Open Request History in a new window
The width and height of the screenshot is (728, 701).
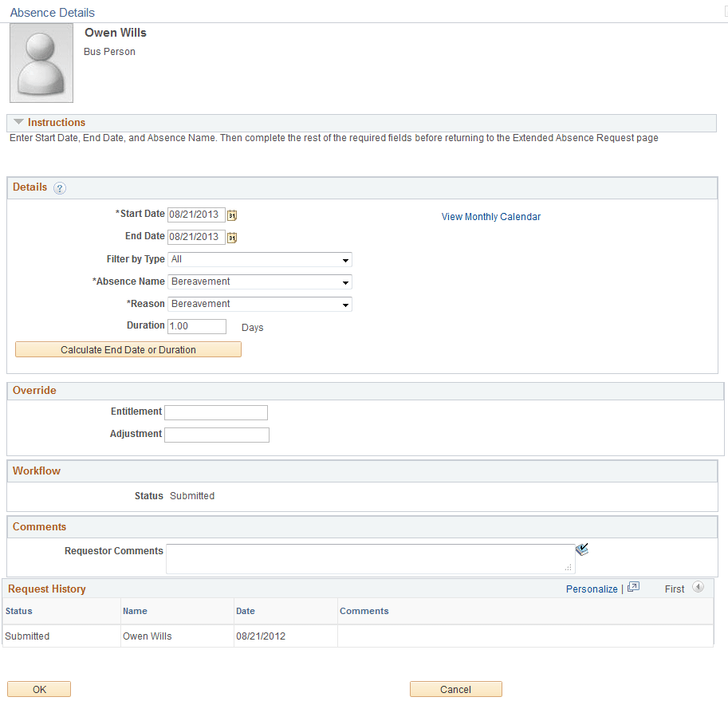[x=633, y=588]
